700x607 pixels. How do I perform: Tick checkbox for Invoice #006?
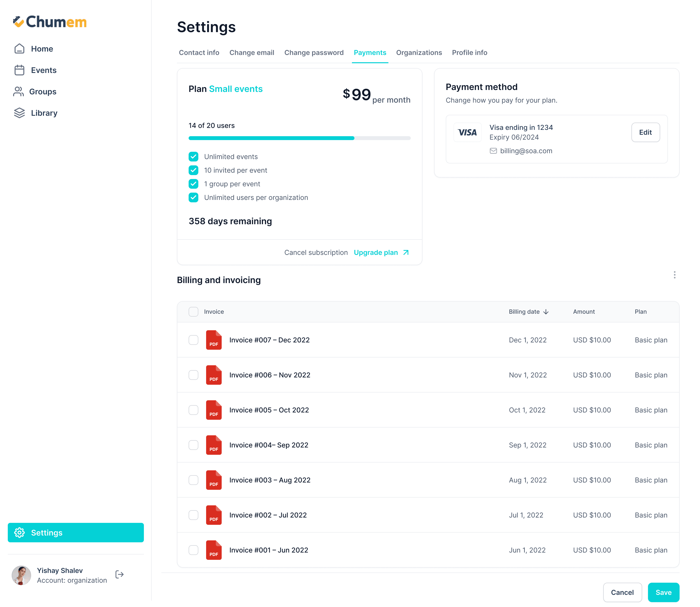pyautogui.click(x=193, y=375)
